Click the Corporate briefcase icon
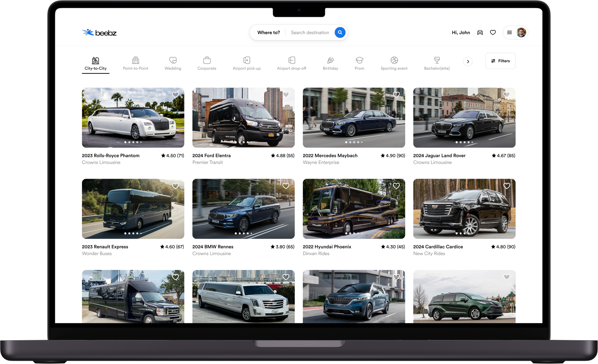 pos(207,60)
